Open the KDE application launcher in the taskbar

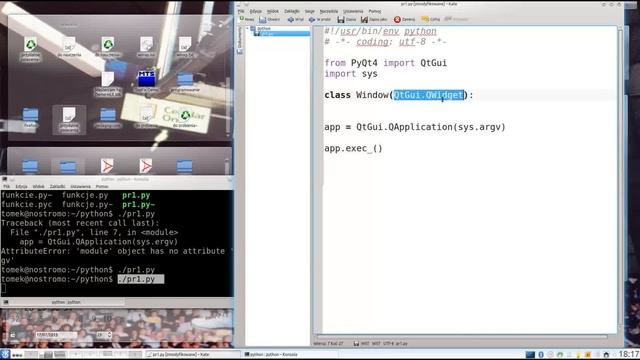click(x=5, y=354)
